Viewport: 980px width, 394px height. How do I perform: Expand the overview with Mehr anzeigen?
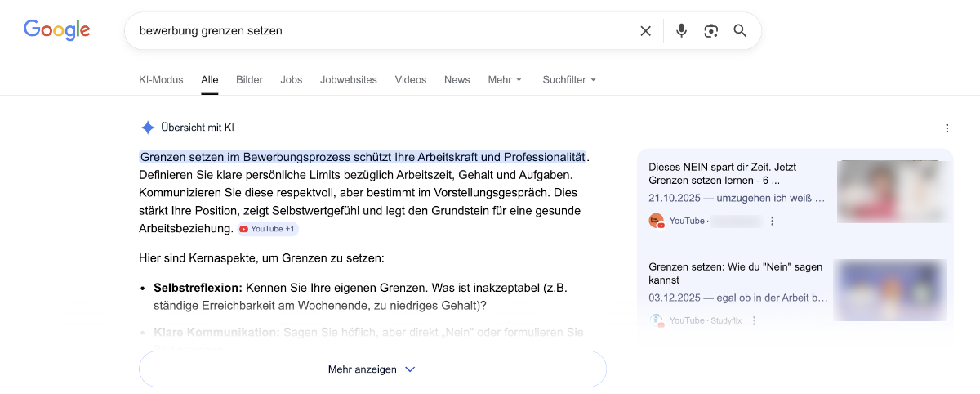pos(372,369)
